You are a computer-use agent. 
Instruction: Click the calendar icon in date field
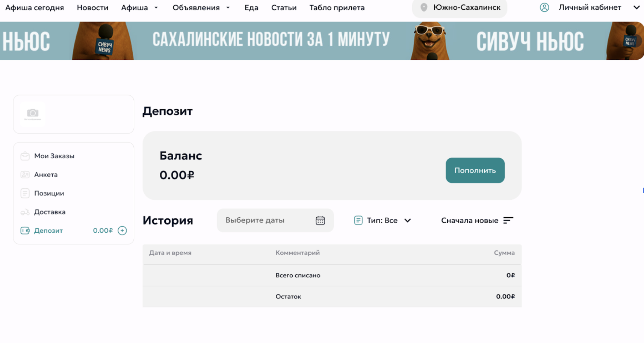pyautogui.click(x=320, y=221)
